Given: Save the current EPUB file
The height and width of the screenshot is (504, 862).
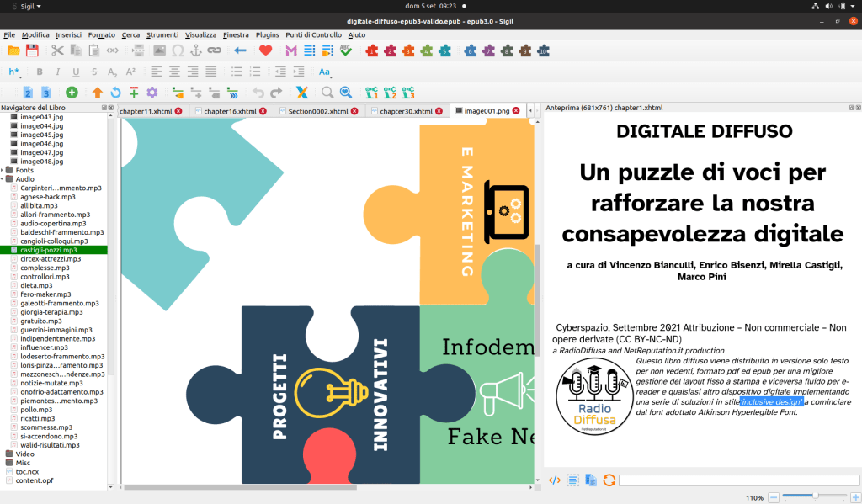Looking at the screenshot, I should (x=30, y=50).
